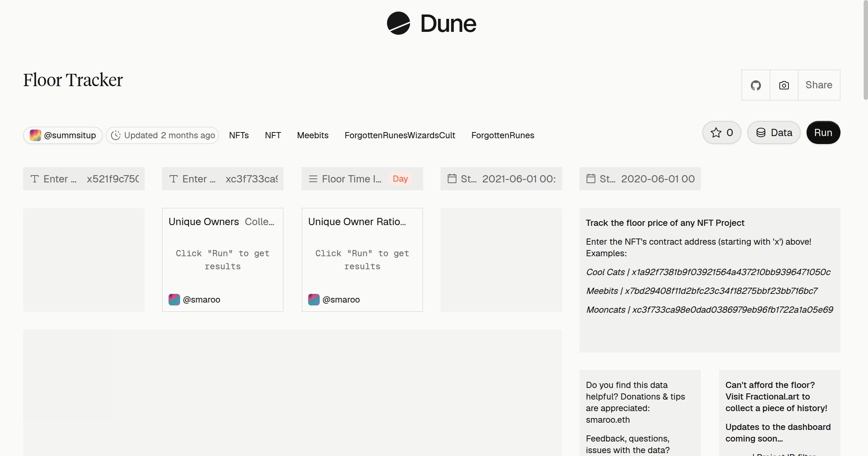Image resolution: width=868 pixels, height=456 pixels.
Task: Open the Floor Time Interval Day dropdown
Action: tap(362, 179)
